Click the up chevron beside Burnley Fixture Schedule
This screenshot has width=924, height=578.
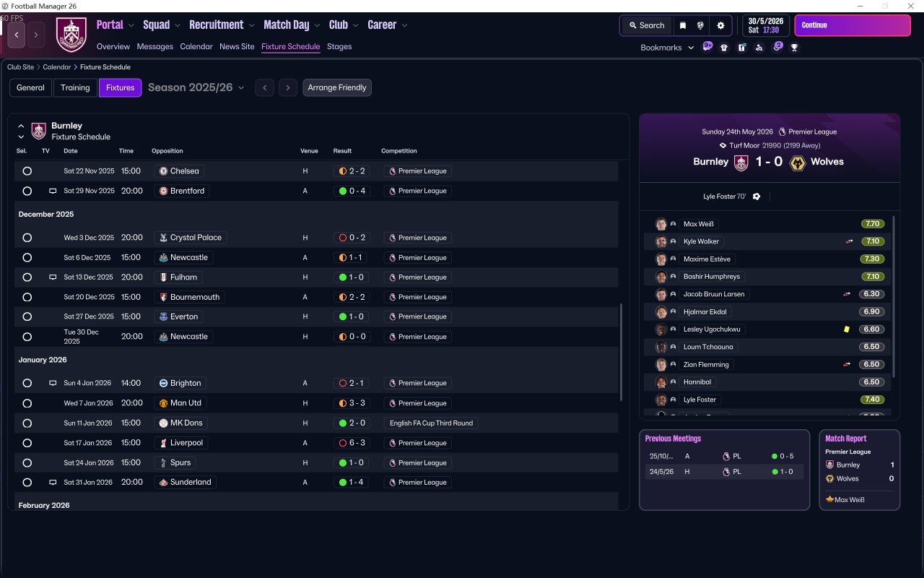click(21, 126)
